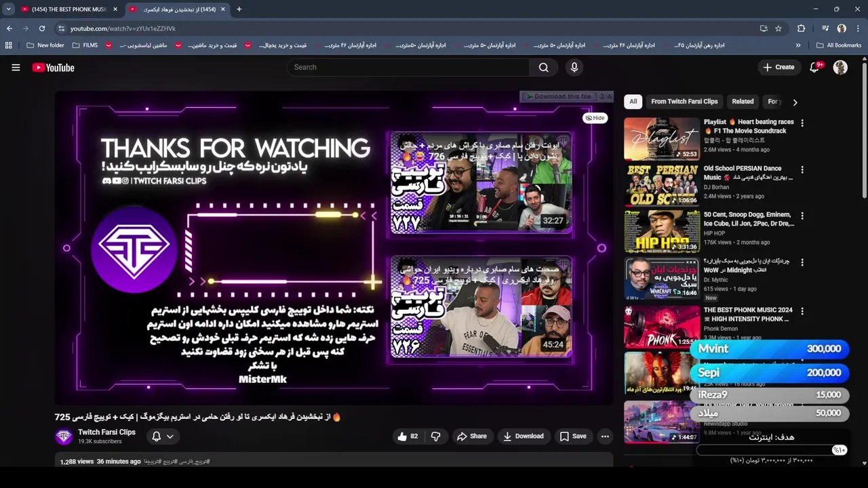Viewport: 868px width, 488px height.
Task: Install this page as app icon in address bar
Action: pos(764,28)
